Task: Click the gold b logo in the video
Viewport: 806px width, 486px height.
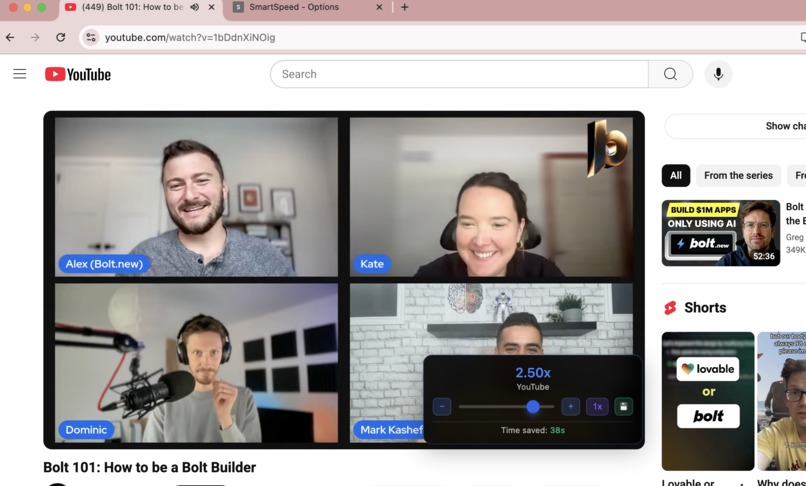Action: pos(607,149)
